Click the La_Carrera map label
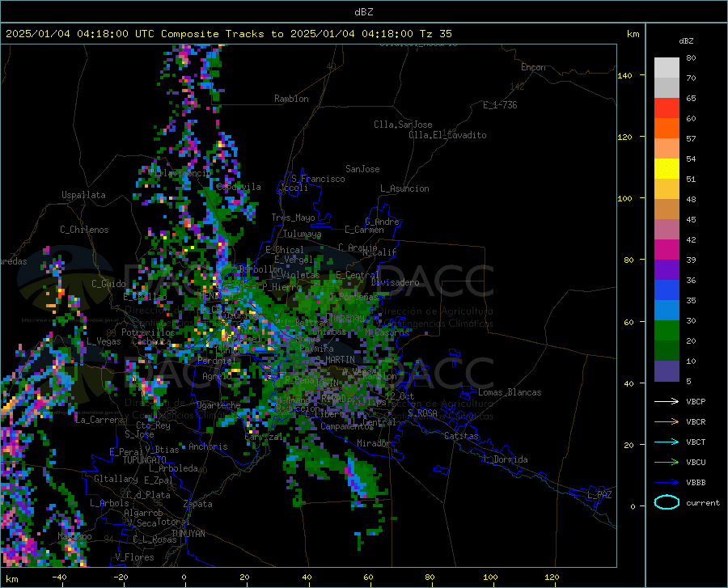 tap(99, 420)
